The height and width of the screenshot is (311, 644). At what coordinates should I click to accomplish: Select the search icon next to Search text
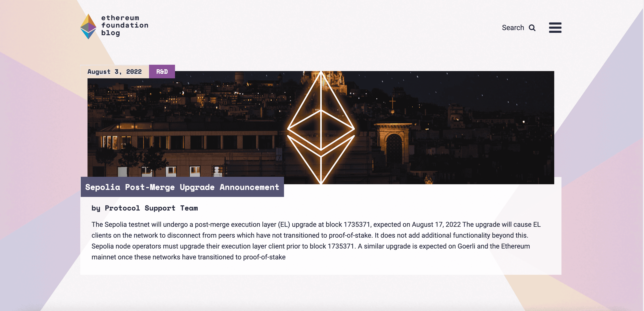pos(533,28)
